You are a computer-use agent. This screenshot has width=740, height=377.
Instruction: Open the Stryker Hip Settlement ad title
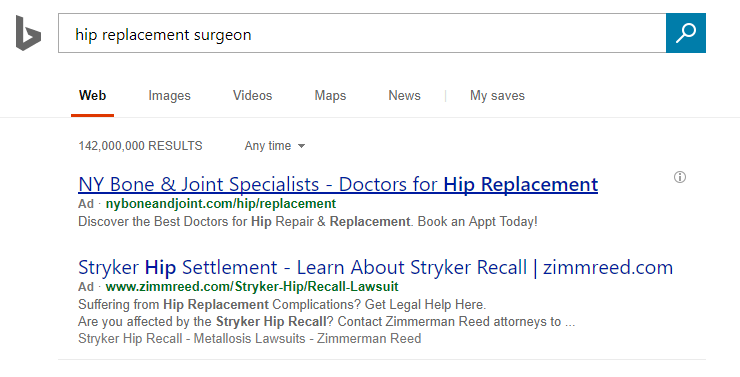pos(375,268)
